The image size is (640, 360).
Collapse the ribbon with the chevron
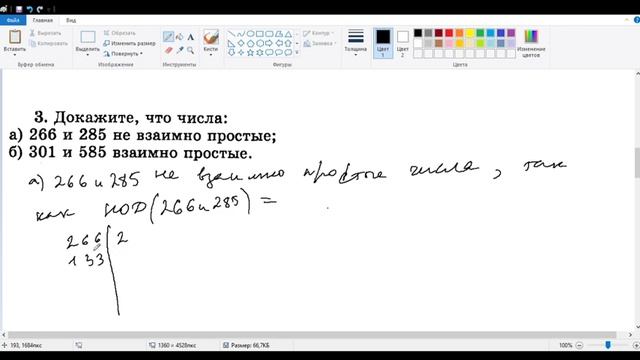click(x=627, y=20)
